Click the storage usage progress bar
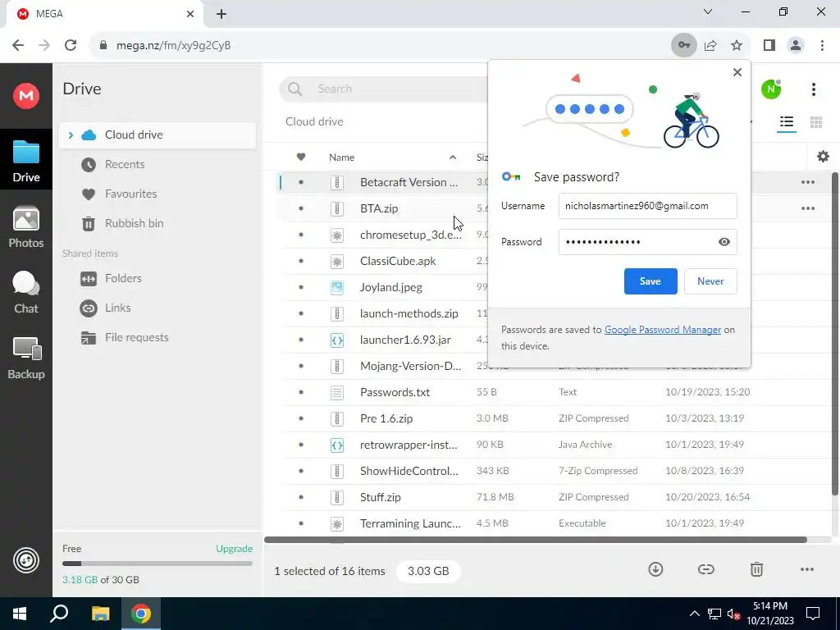Image resolution: width=840 pixels, height=630 pixels. click(157, 564)
